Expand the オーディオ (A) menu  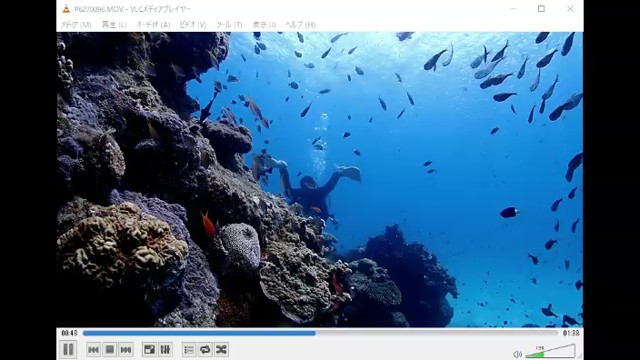point(153,24)
